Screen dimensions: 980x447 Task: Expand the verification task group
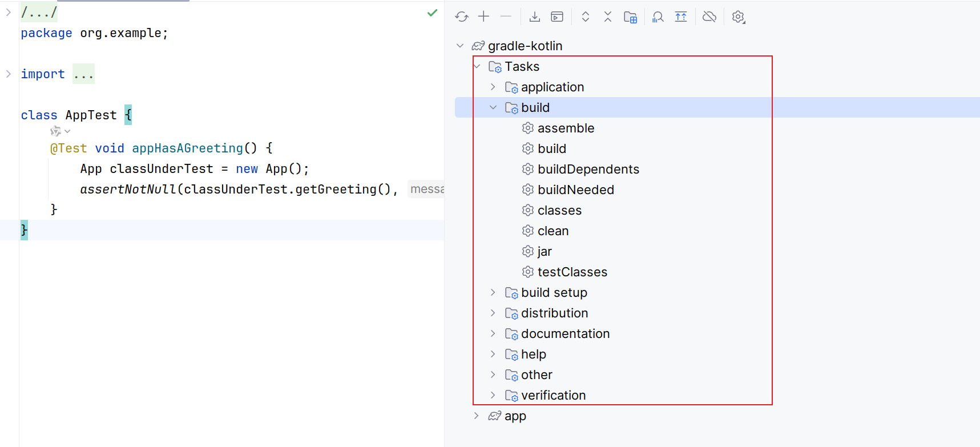click(493, 395)
